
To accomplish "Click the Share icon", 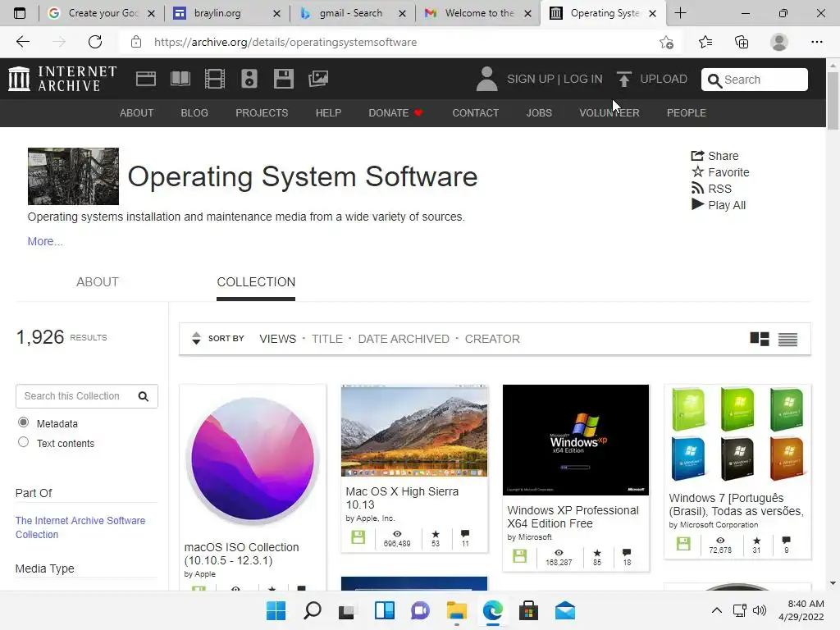I will point(697,156).
